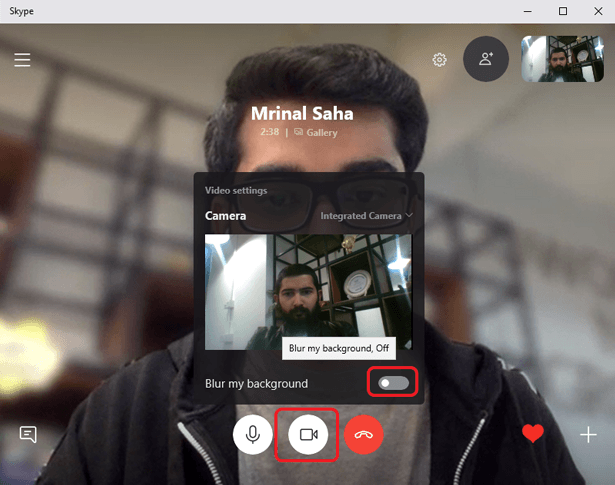Click the camera preview in Video settings
Viewport: 615px width, 485px height.
(308, 292)
